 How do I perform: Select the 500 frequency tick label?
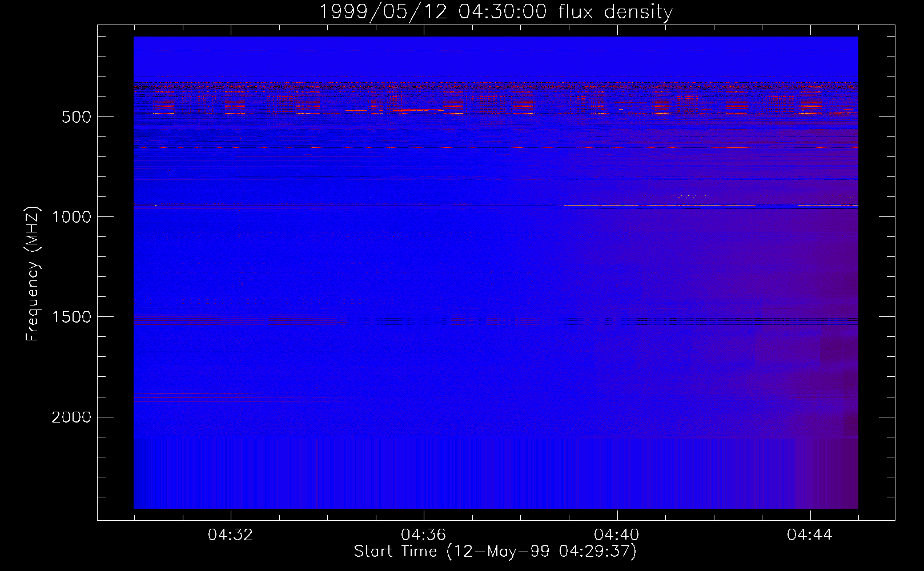(x=77, y=117)
